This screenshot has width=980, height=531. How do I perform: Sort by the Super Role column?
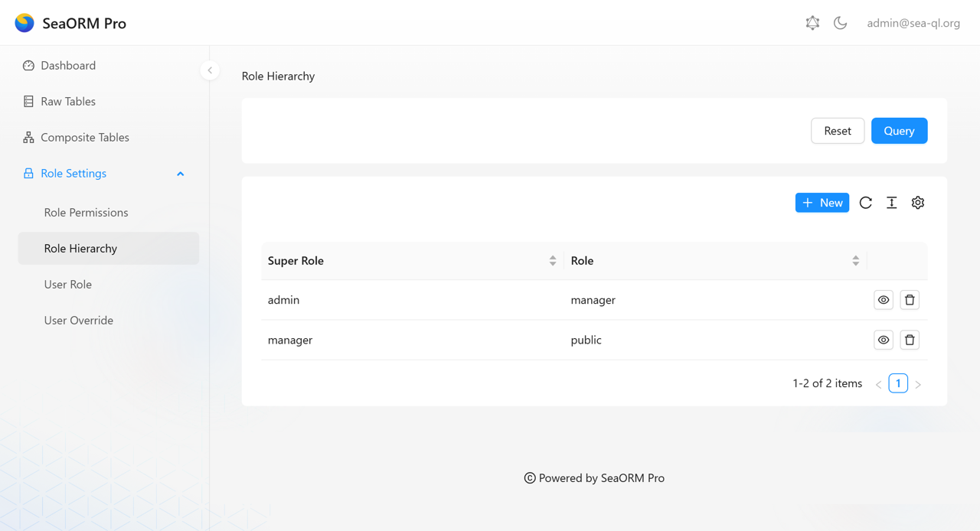[553, 261]
